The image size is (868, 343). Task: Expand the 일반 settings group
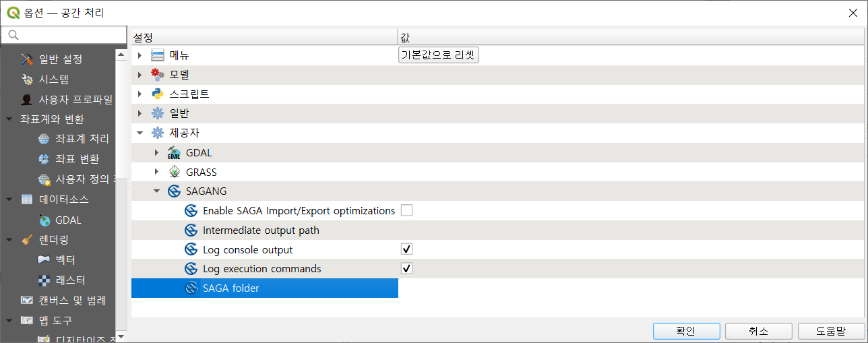click(139, 114)
